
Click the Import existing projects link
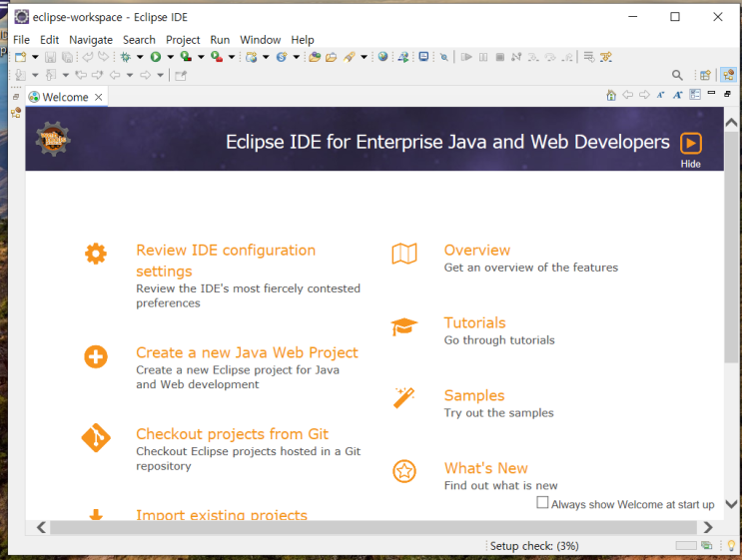[222, 515]
